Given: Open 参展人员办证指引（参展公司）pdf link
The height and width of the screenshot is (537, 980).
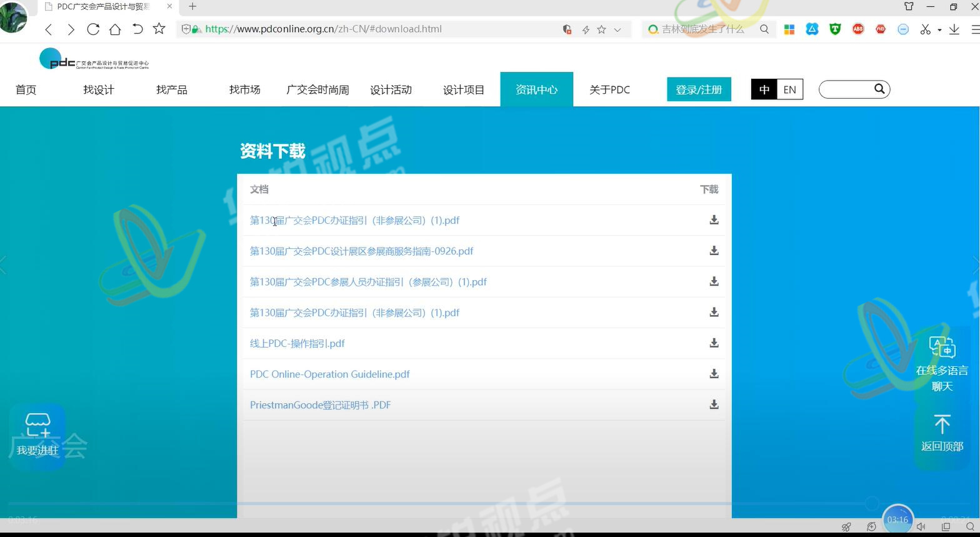Looking at the screenshot, I should click(x=368, y=282).
